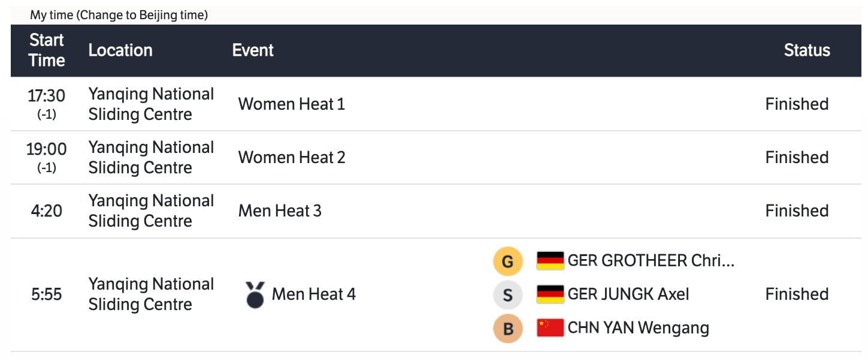Click the silver S medal badge
The image size is (868, 361).
[x=507, y=295]
